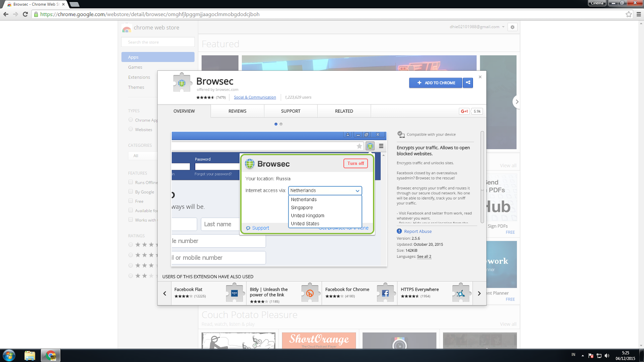Click See all 2 languages link
Viewport: 644px width, 362px height.
(x=424, y=257)
